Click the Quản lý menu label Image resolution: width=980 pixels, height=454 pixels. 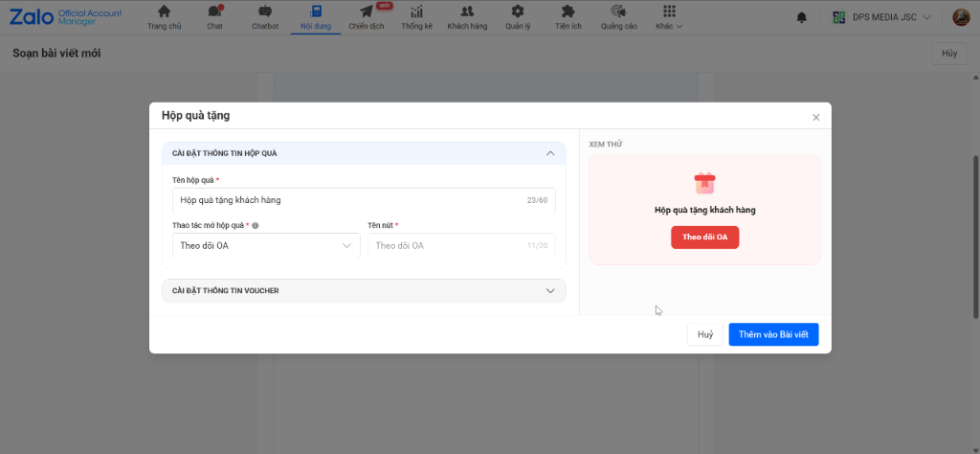518,26
